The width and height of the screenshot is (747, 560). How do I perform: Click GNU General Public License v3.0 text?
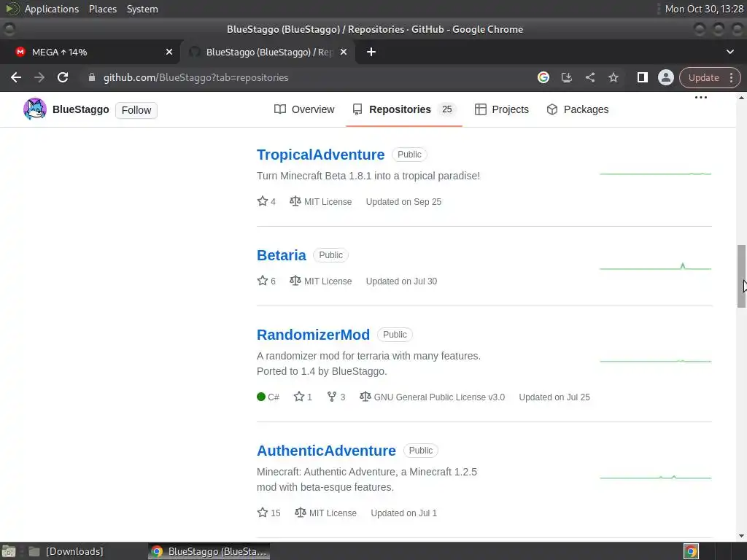point(439,397)
